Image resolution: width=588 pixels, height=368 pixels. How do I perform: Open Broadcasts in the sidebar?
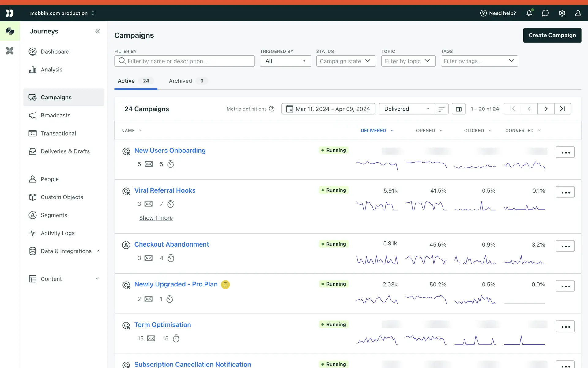pos(55,115)
